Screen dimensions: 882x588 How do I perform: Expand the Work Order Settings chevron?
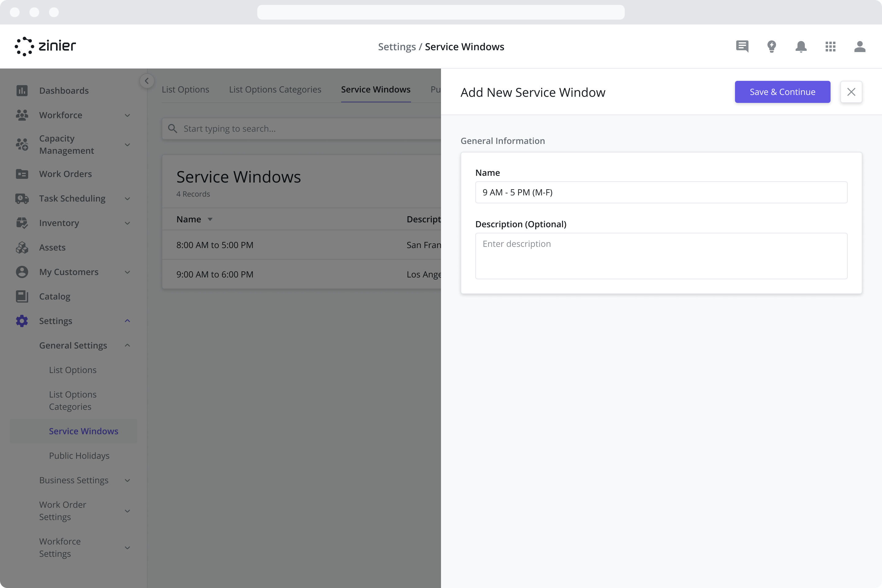[x=127, y=511]
